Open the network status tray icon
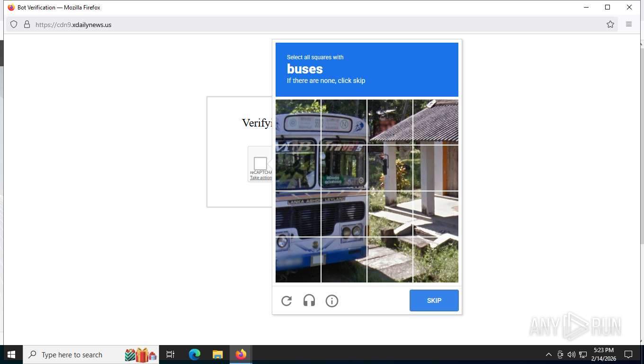Image resolution: width=644 pixels, height=364 pixels. point(583,355)
